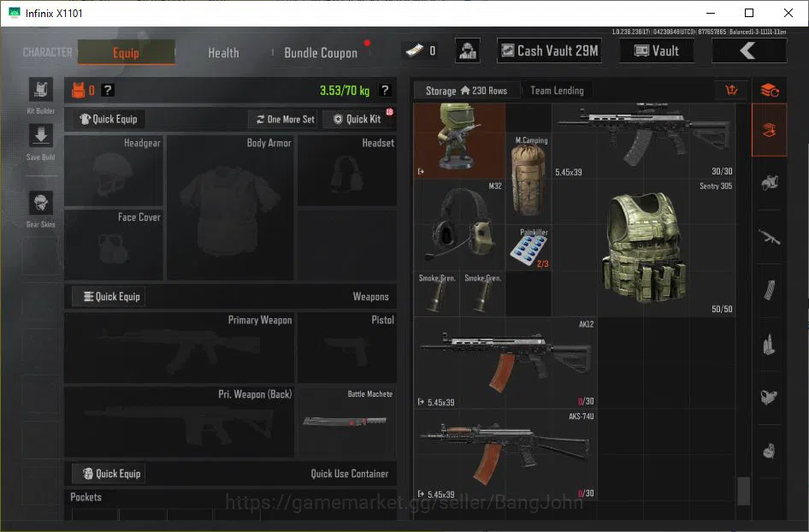The height and width of the screenshot is (532, 809).
Task: Click the sort storage icon
Action: click(x=731, y=91)
